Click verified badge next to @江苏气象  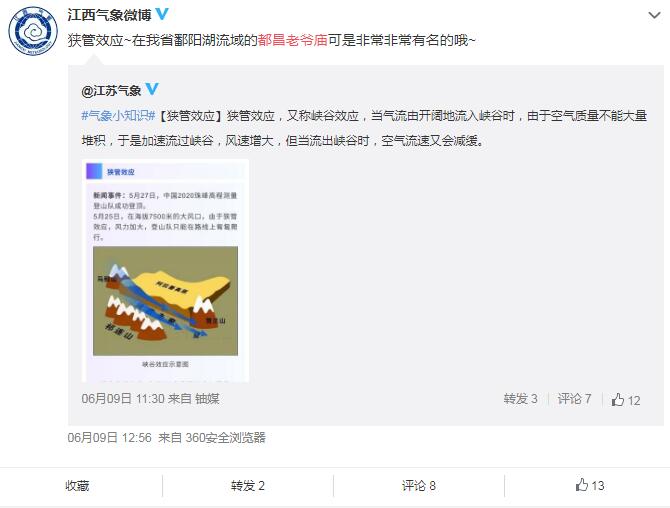tap(152, 89)
